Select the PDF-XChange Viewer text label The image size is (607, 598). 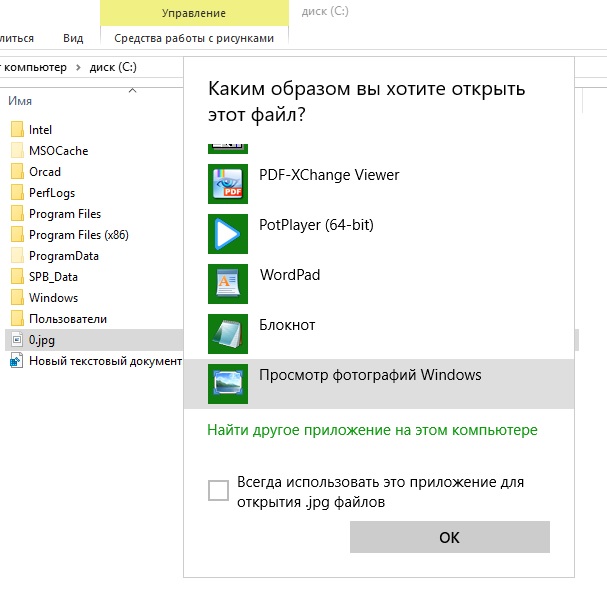point(329,175)
